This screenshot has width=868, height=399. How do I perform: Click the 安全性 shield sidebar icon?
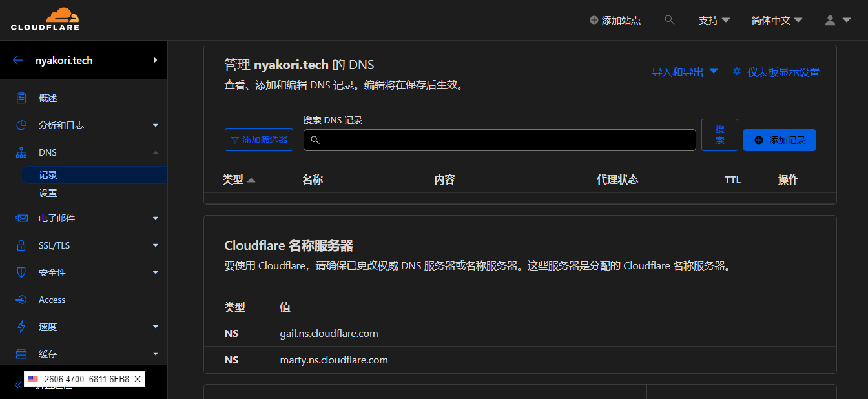21,272
